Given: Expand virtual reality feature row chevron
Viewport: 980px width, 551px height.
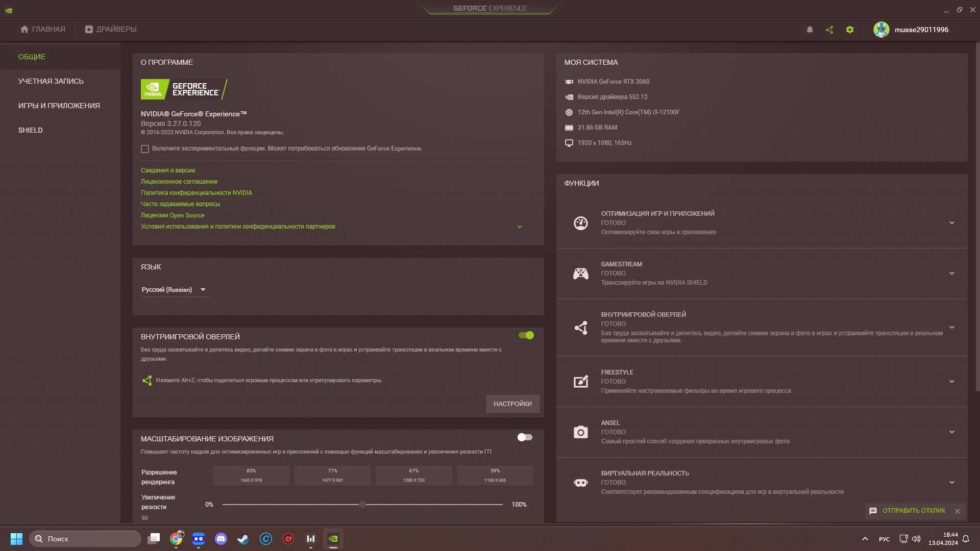Looking at the screenshot, I should pyautogui.click(x=952, y=483).
